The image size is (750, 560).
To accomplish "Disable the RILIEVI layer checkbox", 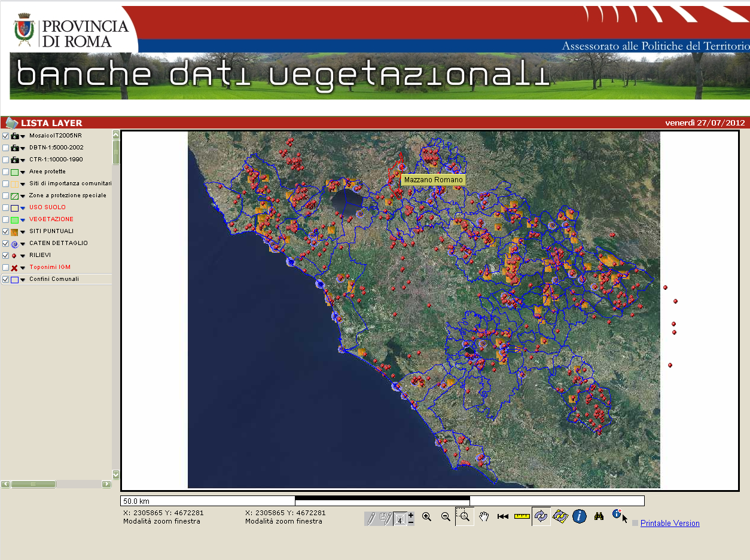I will [x=5, y=256].
